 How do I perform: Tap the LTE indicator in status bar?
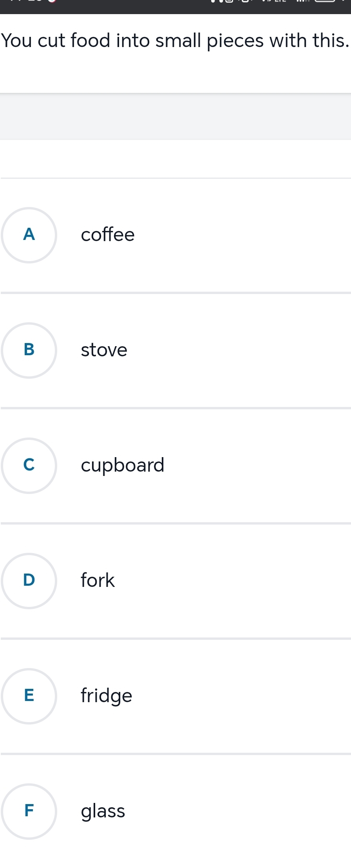280,2
